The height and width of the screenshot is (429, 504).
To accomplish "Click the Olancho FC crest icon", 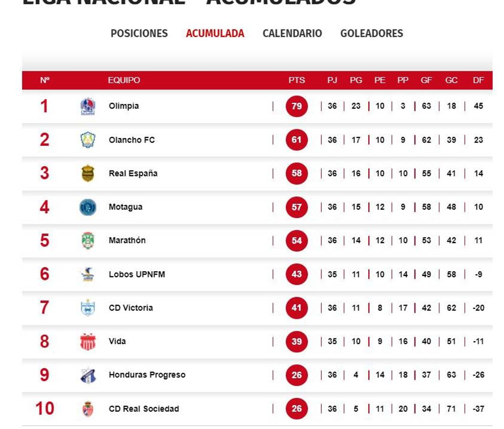I will click(x=88, y=140).
